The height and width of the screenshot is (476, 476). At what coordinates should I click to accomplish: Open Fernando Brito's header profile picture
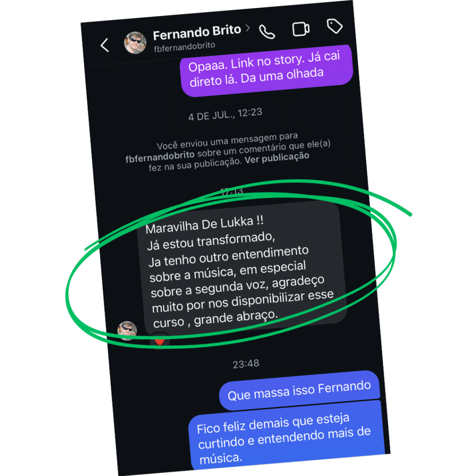pos(135,42)
